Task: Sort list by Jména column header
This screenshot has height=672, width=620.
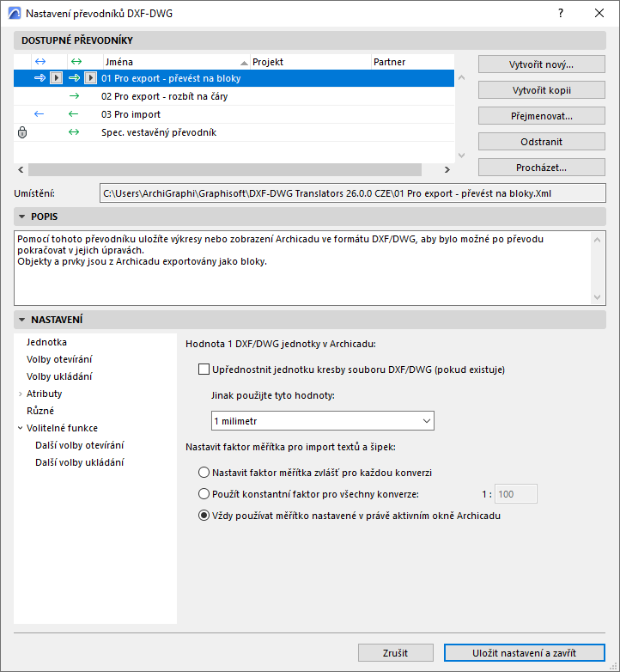Action: (177, 62)
